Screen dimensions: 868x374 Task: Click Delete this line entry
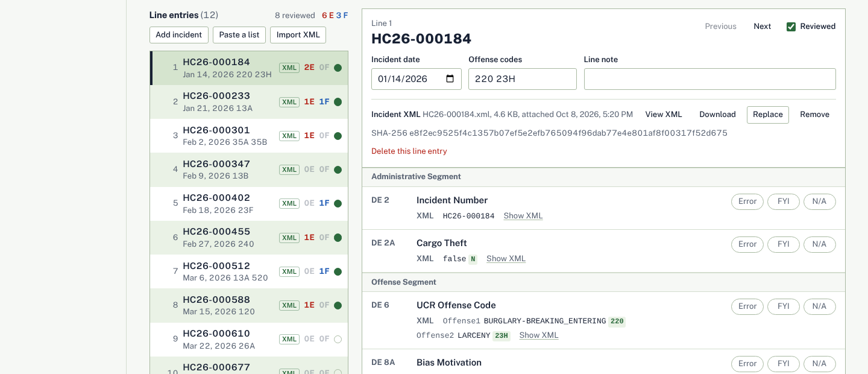tap(409, 151)
